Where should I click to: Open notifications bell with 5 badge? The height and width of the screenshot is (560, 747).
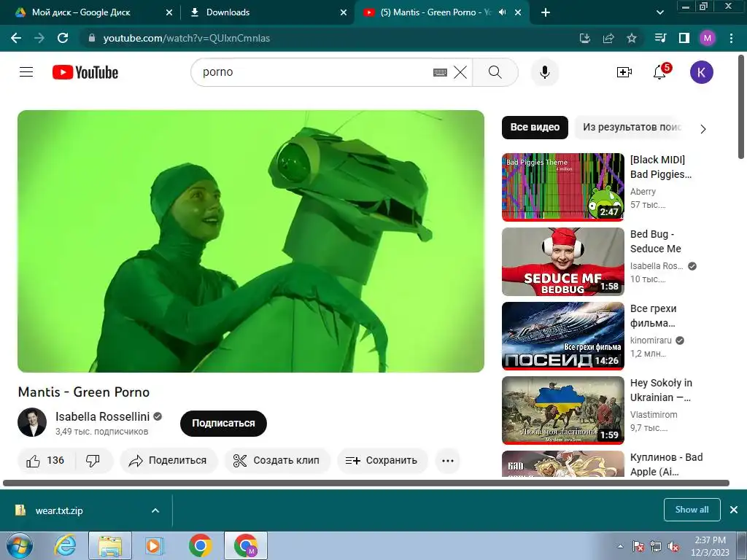(x=660, y=72)
